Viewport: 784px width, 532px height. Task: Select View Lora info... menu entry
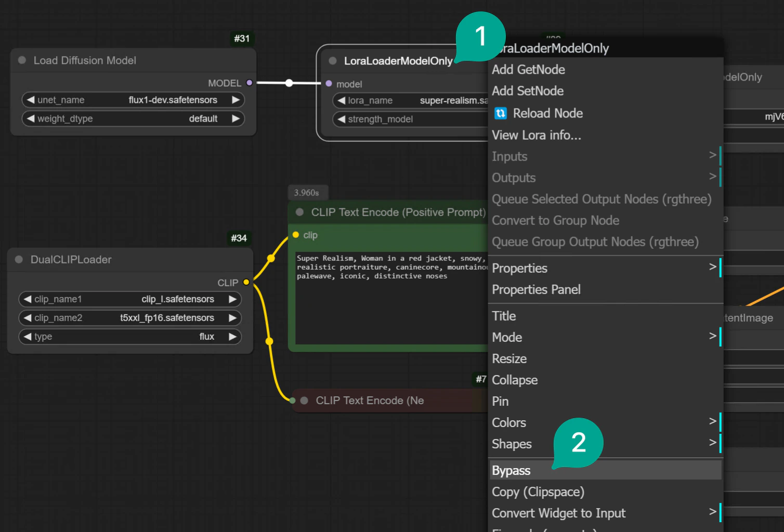[x=606, y=135]
